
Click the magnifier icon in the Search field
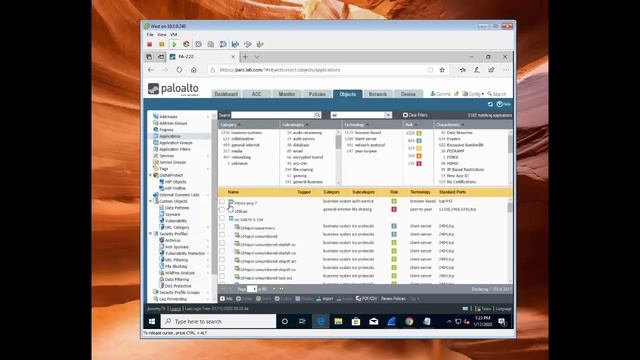[x=317, y=115]
